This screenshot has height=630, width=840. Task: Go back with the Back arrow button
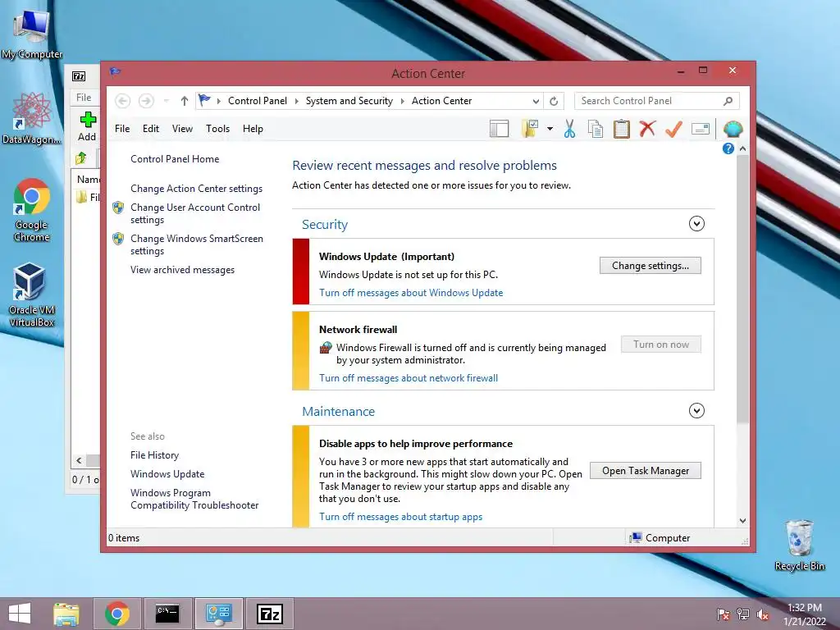[123, 101]
